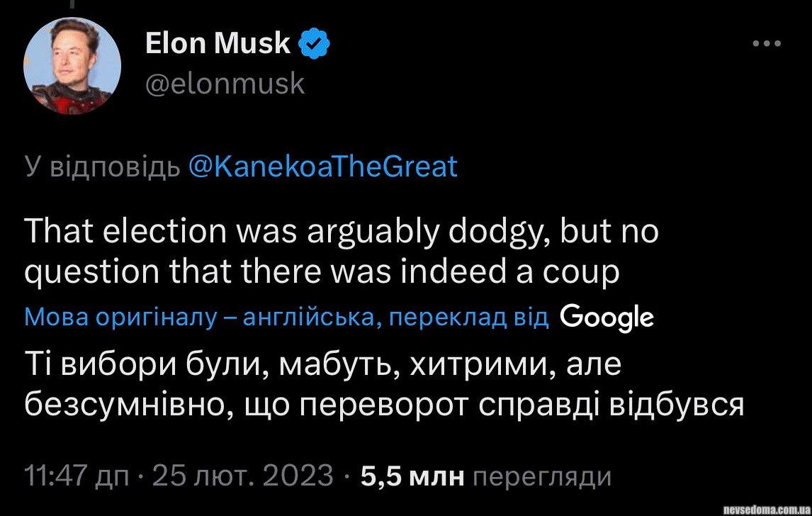Click the "That election was arguably dodgy" line
Viewport: 812px width, 516px height.
tap(342, 233)
